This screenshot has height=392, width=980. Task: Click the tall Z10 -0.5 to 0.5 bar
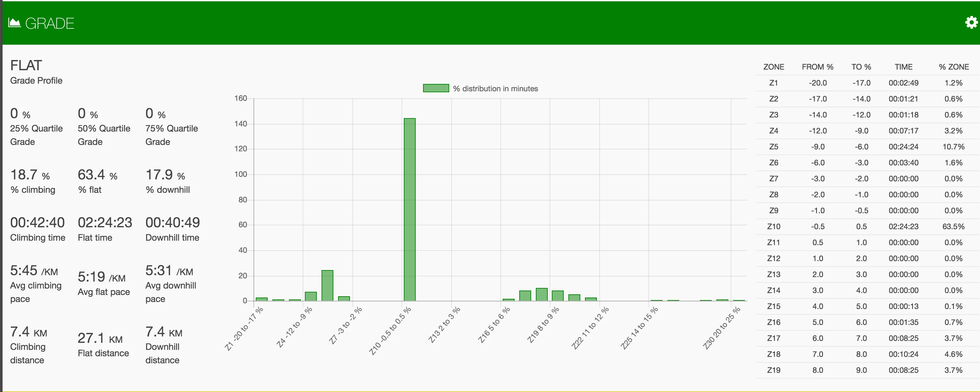pyautogui.click(x=409, y=209)
